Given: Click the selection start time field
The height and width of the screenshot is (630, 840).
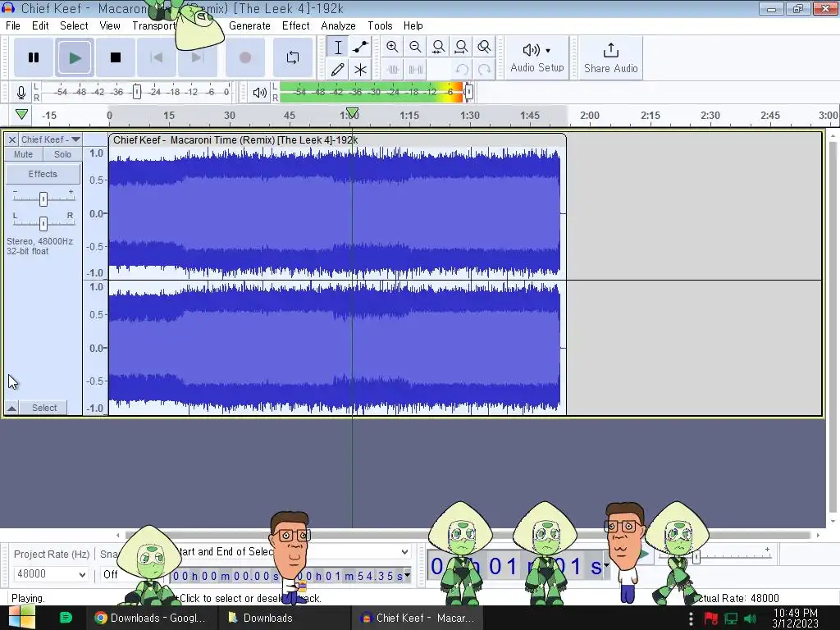Looking at the screenshot, I should pos(225,576).
